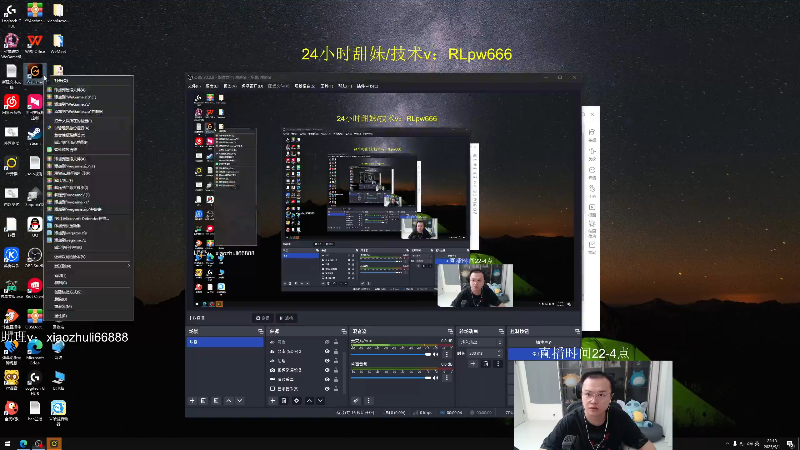The height and width of the screenshot is (450, 800).
Task: Open the Help menu in OBS
Action: (x=344, y=86)
